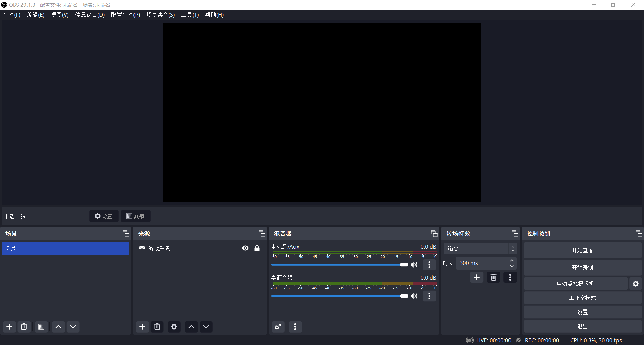Add a new scene with the plus icon
644x345 pixels.
tap(9, 327)
